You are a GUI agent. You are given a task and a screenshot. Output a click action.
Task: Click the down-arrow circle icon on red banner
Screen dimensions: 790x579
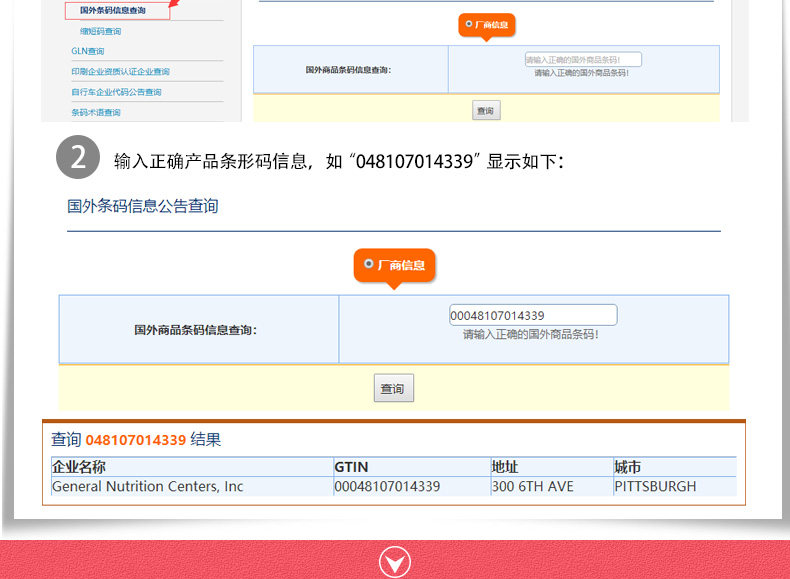395,562
